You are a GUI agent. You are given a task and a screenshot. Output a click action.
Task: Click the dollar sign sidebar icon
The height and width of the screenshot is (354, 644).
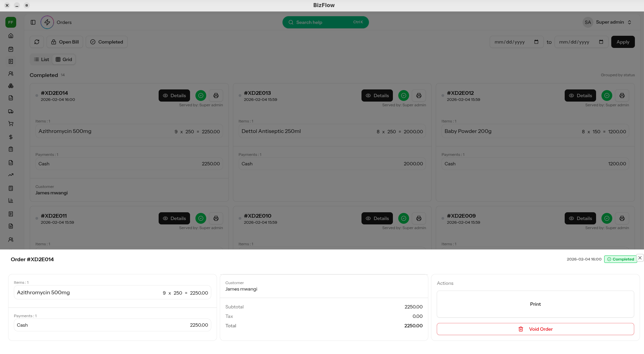[x=11, y=137]
